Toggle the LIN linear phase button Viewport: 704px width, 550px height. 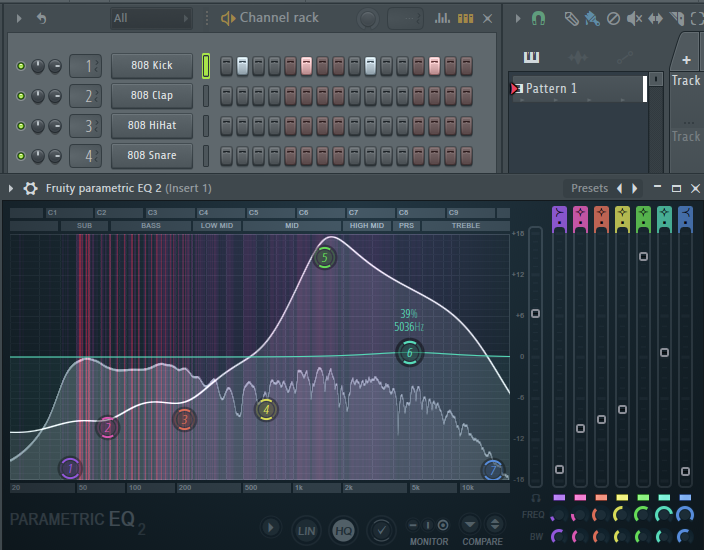(307, 531)
